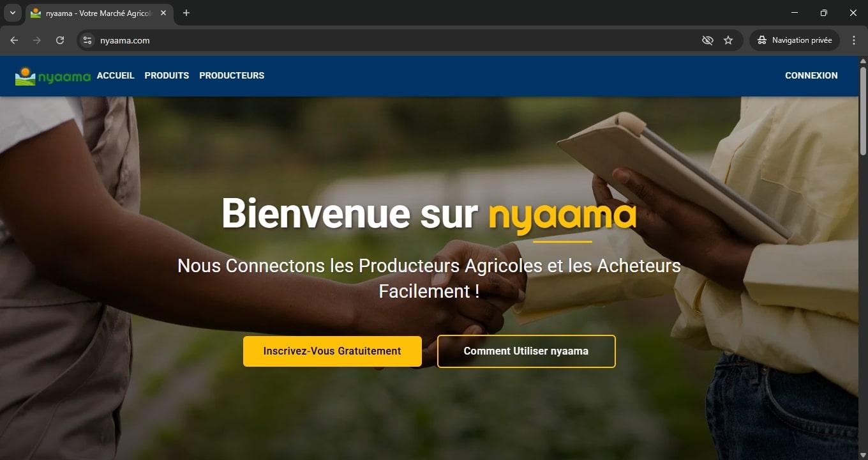Click Comment Utiliser nyaama button
868x460 pixels.
[527, 351]
